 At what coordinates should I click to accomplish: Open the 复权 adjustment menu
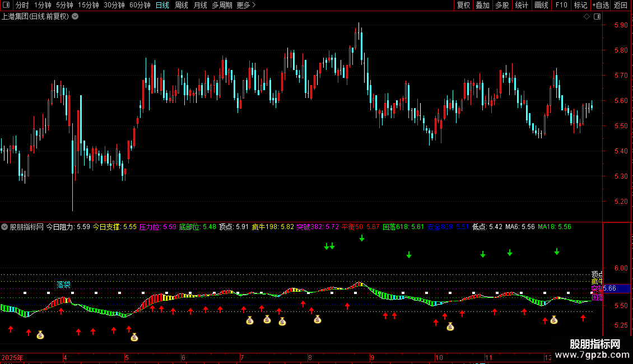pyautogui.click(x=463, y=5)
